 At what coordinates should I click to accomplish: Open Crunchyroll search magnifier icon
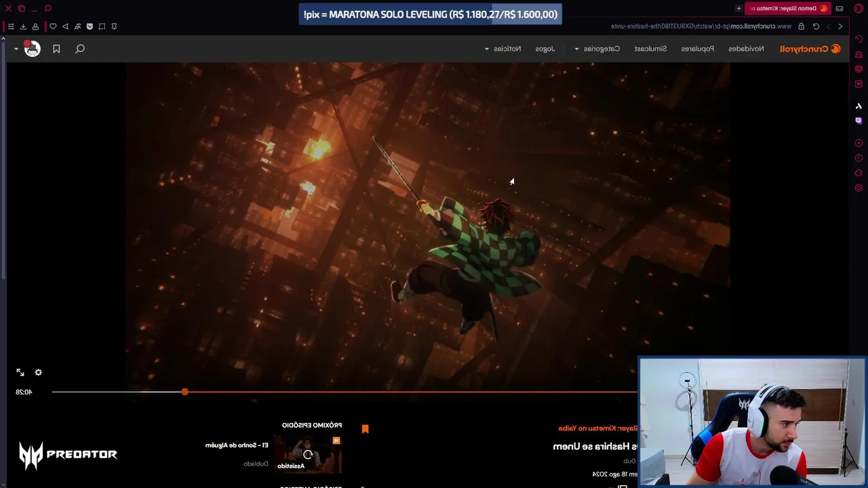[x=80, y=49]
